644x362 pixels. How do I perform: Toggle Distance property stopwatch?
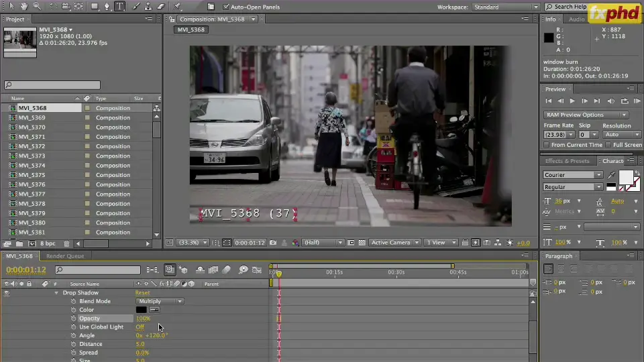pyautogui.click(x=74, y=344)
